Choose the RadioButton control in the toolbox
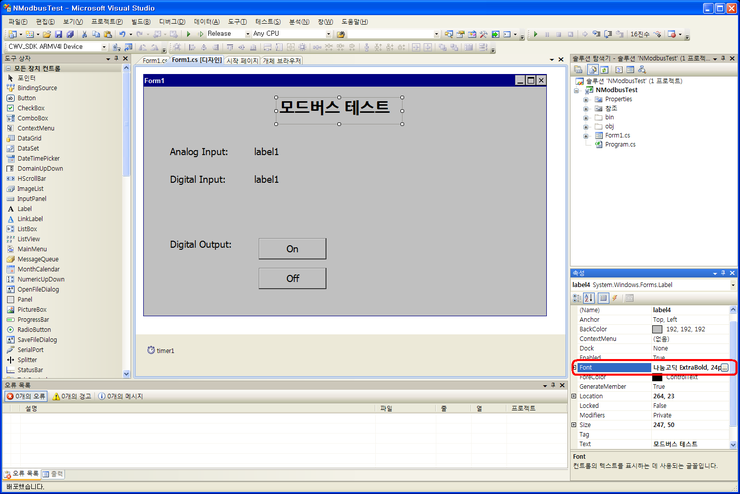Image resolution: width=740 pixels, height=494 pixels. [x=34, y=329]
